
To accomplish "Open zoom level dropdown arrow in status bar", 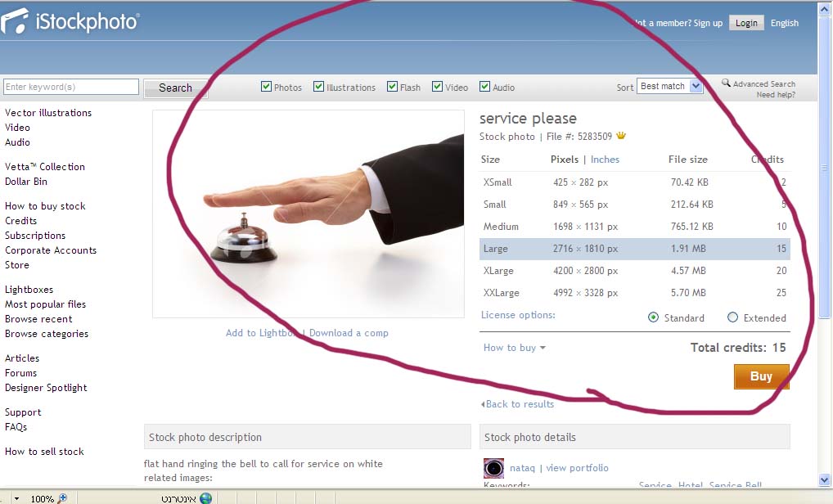I will [x=16, y=499].
